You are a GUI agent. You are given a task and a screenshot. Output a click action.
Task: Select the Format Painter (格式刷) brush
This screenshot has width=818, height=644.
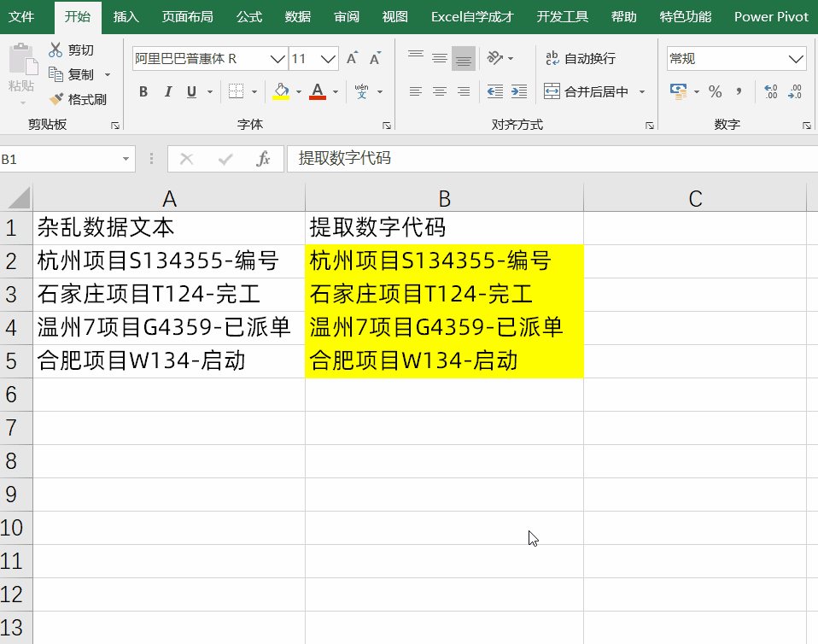56,98
